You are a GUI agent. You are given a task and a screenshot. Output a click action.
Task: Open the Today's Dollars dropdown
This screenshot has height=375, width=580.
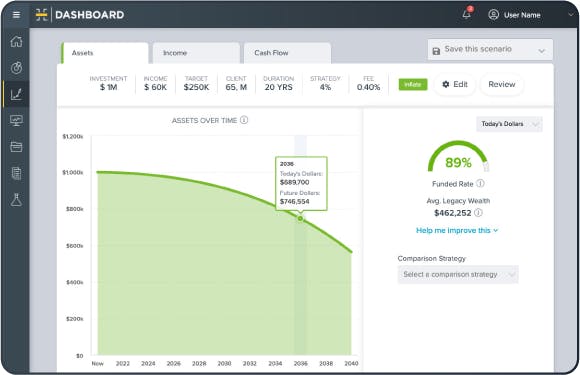[509, 124]
